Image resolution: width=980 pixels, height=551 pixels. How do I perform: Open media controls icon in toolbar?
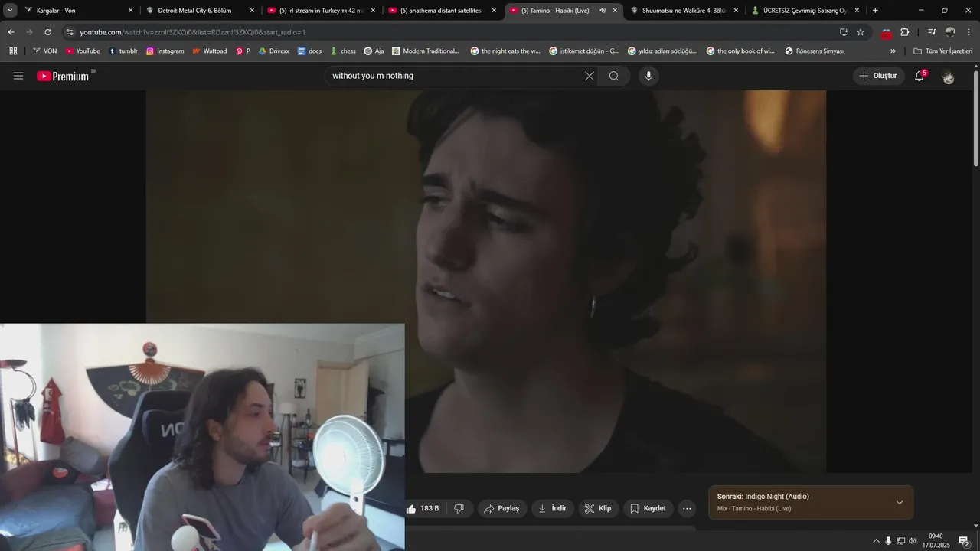[x=932, y=32]
